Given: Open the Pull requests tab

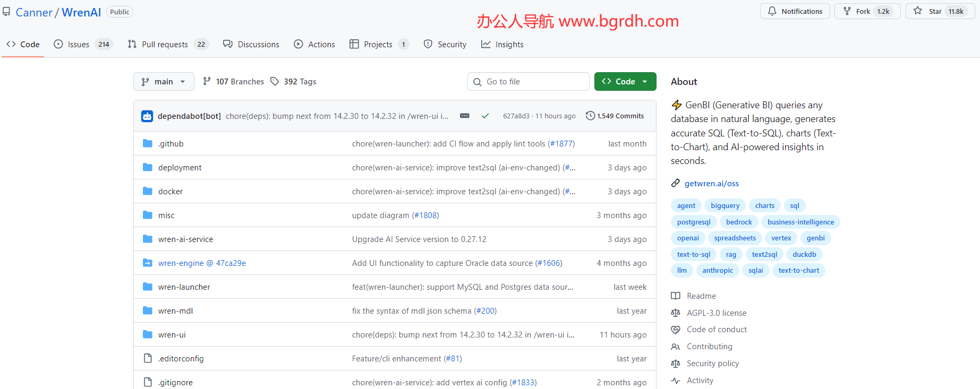Looking at the screenshot, I should (165, 45).
